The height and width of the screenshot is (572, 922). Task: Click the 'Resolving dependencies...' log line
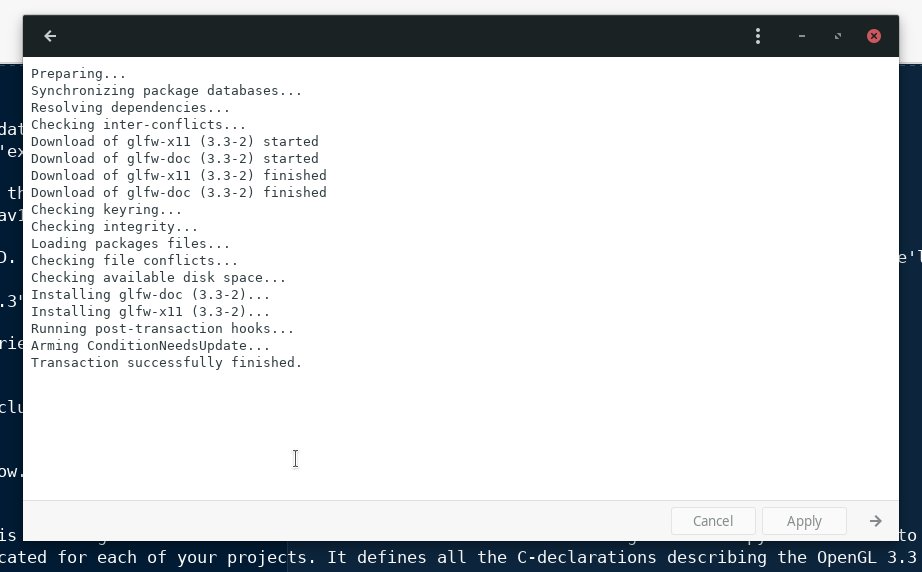pyautogui.click(x=131, y=108)
